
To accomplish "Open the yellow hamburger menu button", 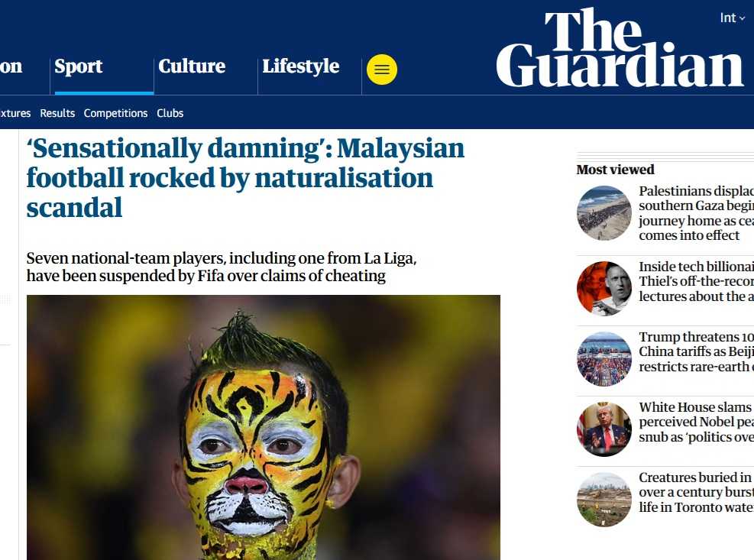I will pyautogui.click(x=382, y=70).
